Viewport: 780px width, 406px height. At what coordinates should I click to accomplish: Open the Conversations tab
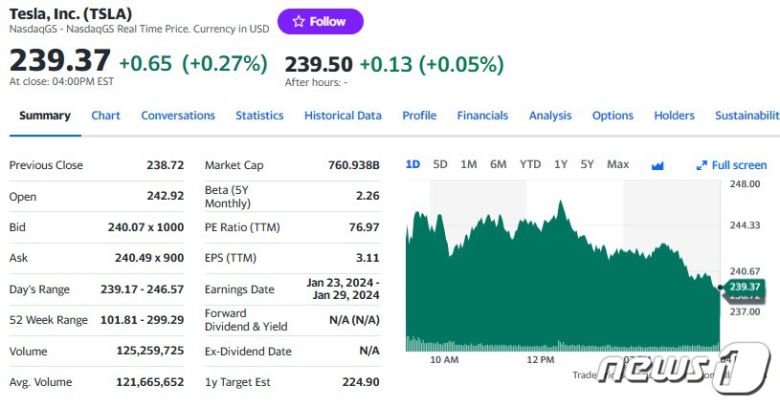point(178,115)
